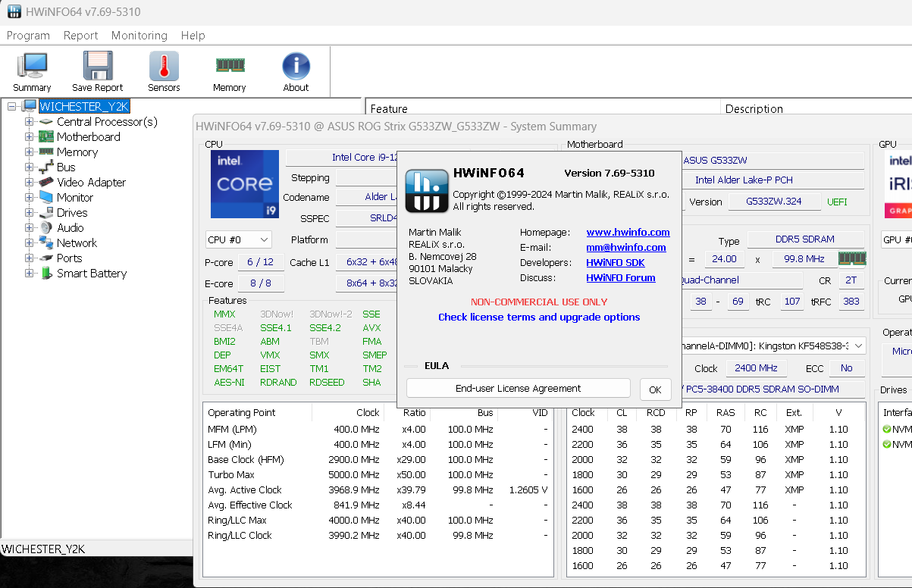Open the HWiNFO Forum link

click(621, 278)
